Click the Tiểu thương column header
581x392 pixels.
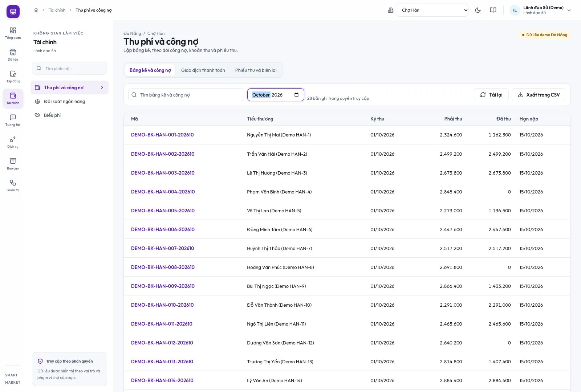click(x=260, y=119)
